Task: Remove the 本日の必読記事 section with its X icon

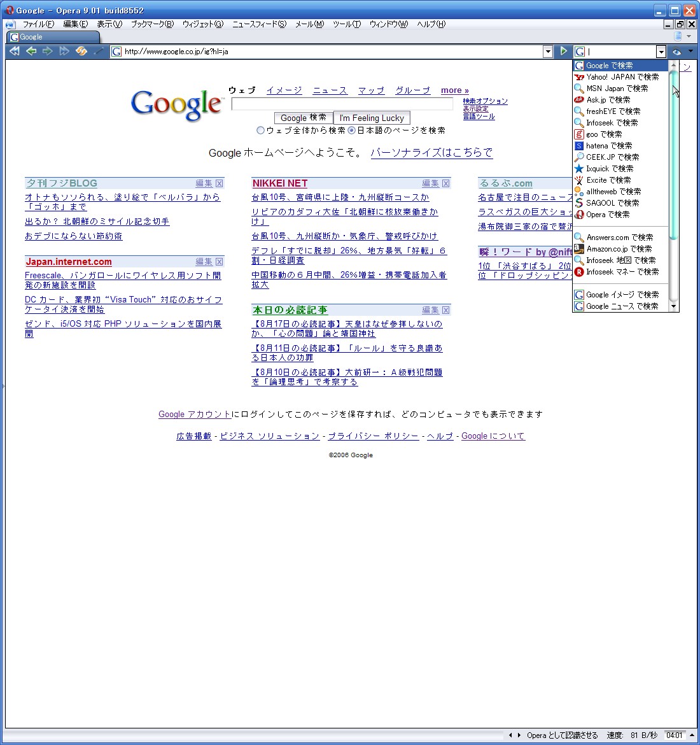Action: tap(445, 310)
